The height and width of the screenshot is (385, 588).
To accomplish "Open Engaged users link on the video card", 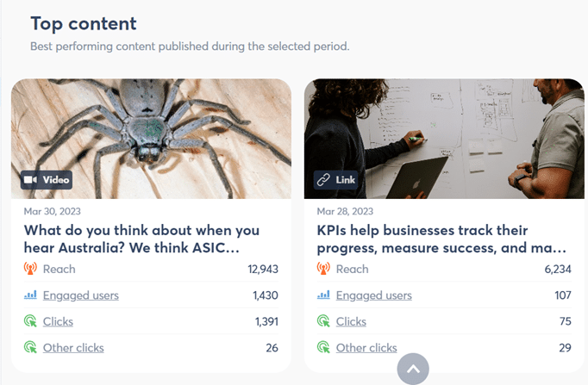I will coord(81,295).
